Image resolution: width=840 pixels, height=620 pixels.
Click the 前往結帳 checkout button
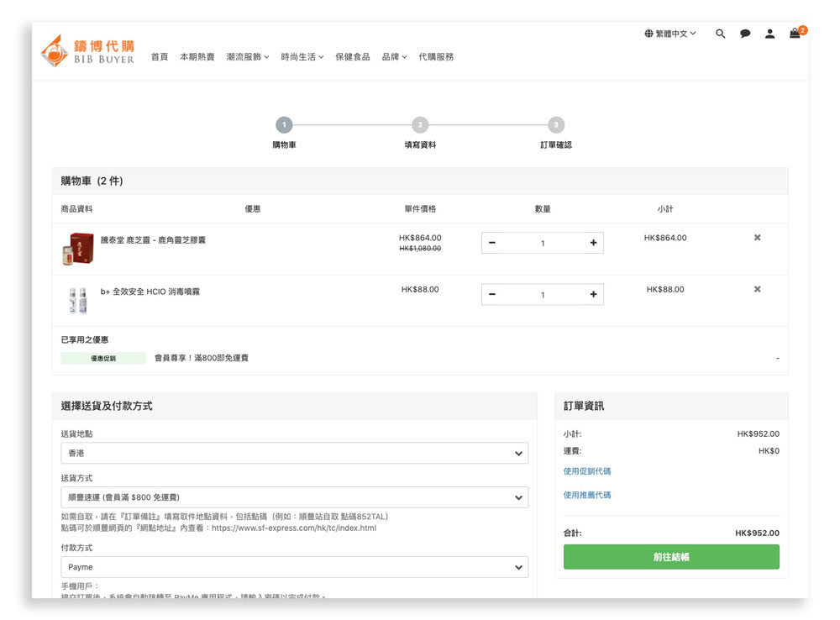pyautogui.click(x=671, y=557)
